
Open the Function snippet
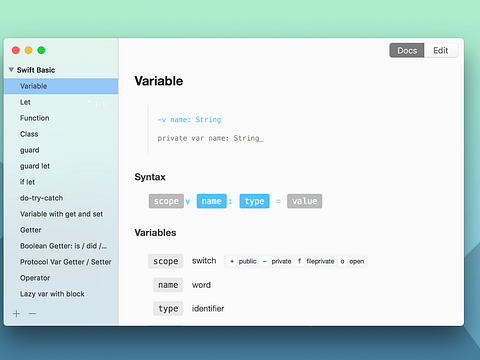click(61, 118)
